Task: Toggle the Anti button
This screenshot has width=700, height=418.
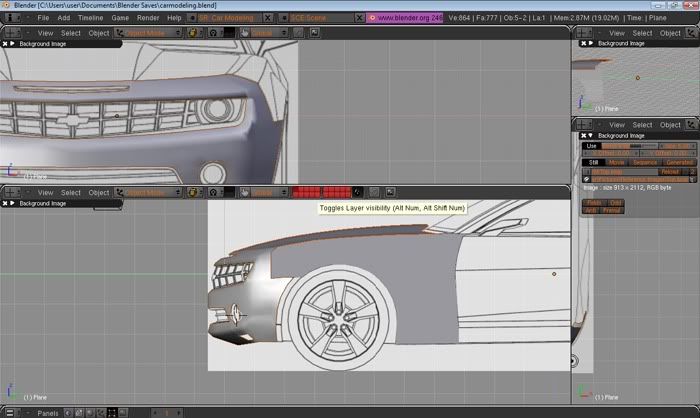Action: pos(590,210)
